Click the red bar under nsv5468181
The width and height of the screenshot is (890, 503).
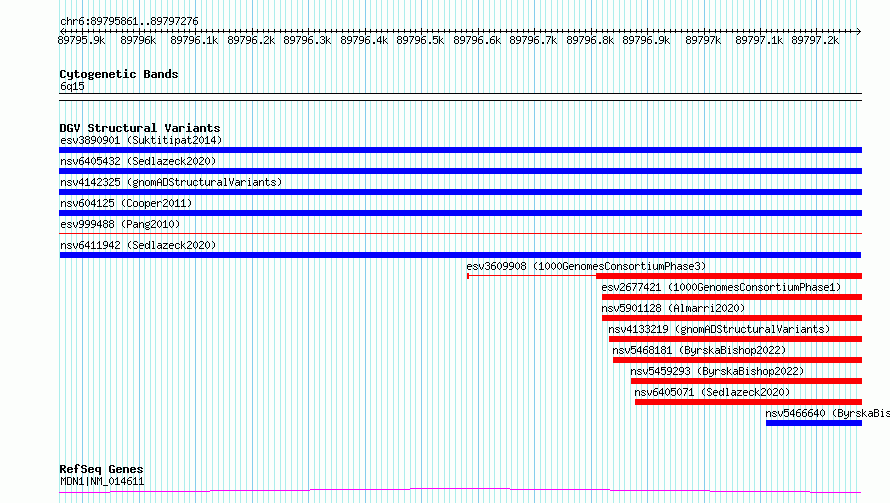click(x=737, y=360)
